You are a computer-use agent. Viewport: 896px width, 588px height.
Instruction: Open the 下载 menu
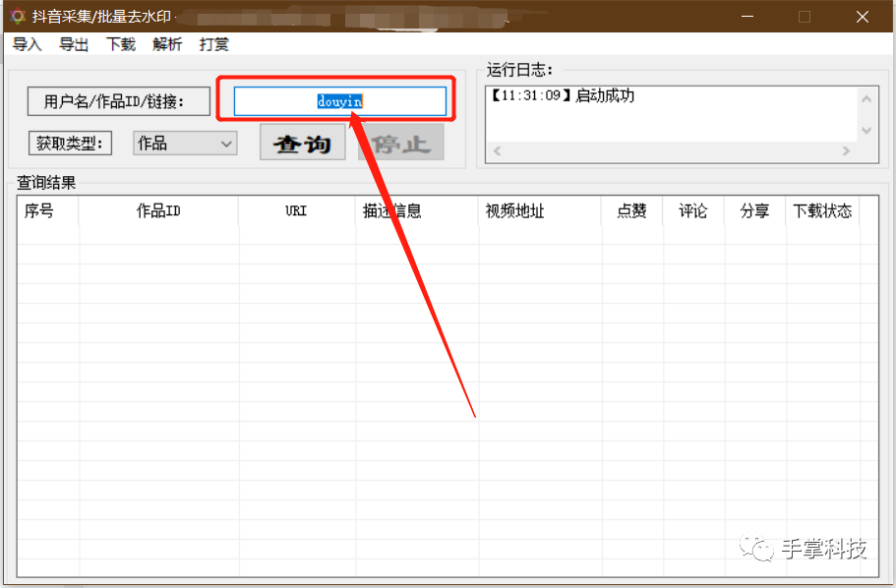pyautogui.click(x=121, y=44)
